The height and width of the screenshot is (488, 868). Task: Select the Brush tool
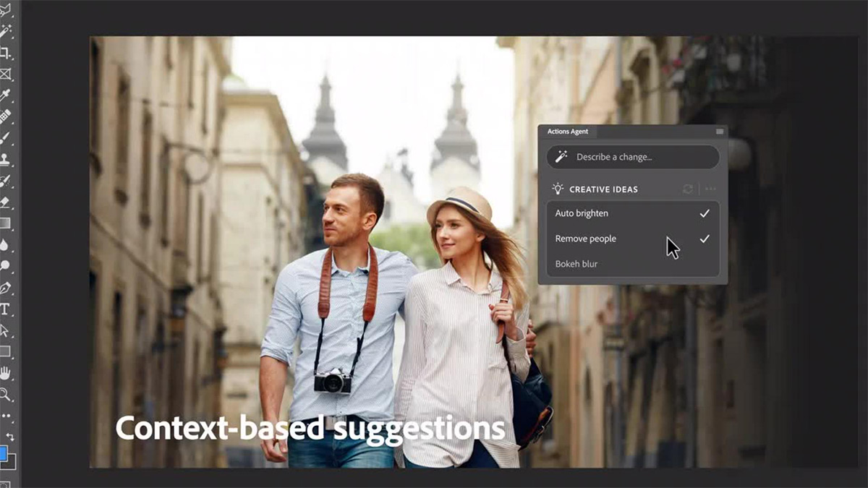click(x=6, y=137)
